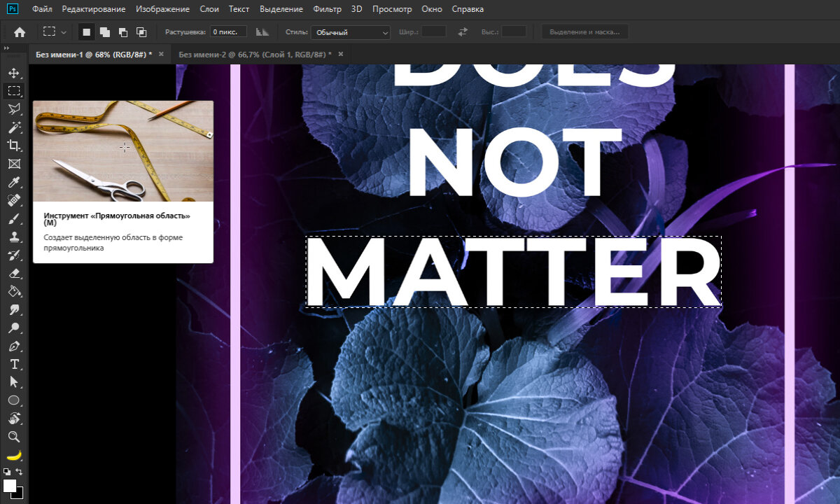This screenshot has height=504, width=840.
Task: Select the Frame tool
Action: coord(13,164)
